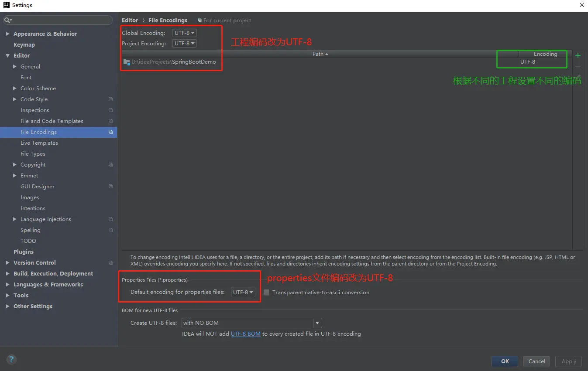Select the D:\ideaProjects\SpringBootDemo path row
This screenshot has width=588, height=371.
(347, 62)
